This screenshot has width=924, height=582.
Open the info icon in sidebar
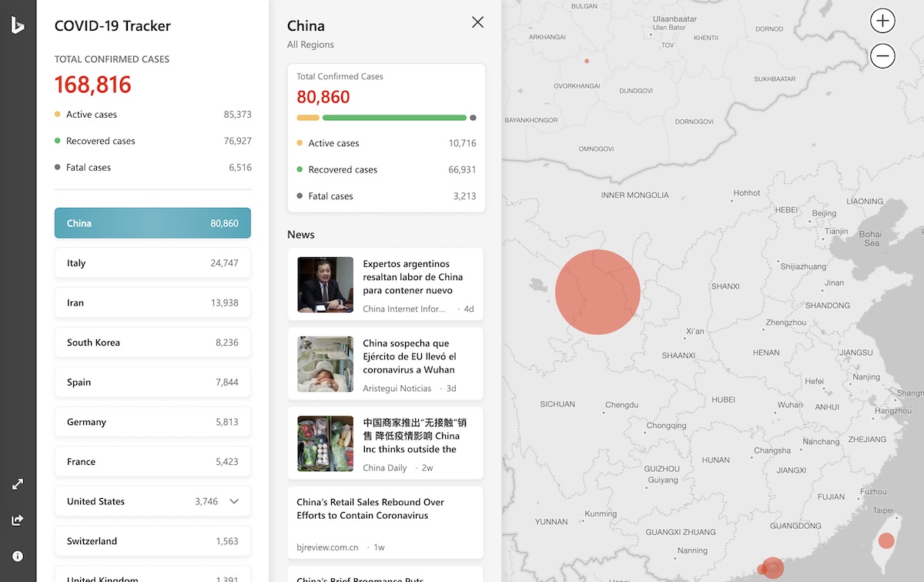pyautogui.click(x=18, y=556)
